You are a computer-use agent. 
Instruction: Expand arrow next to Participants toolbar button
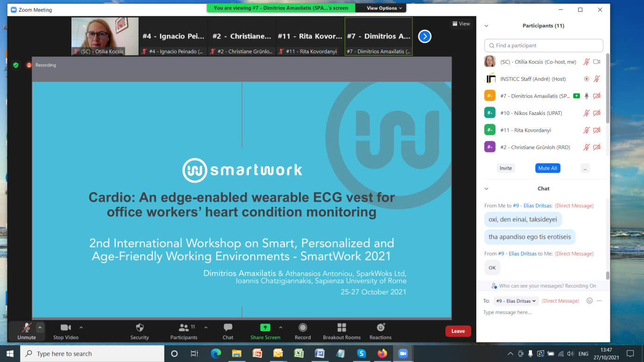tap(206, 327)
